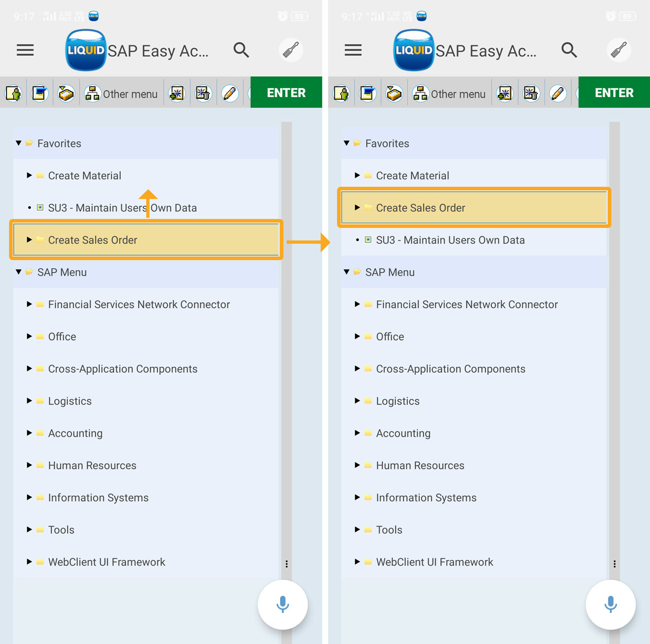Open hamburger menu on left screen
Screen dimensions: 650x644
tap(25, 50)
